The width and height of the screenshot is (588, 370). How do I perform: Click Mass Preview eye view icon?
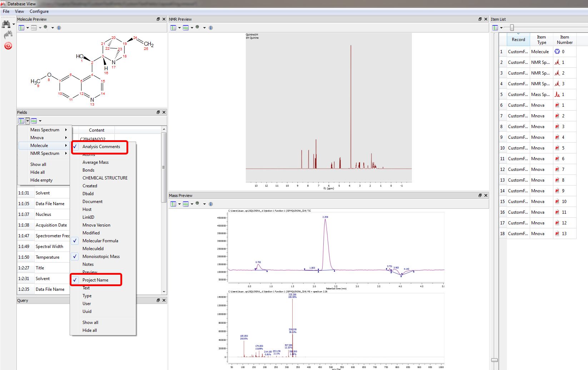[198, 203]
